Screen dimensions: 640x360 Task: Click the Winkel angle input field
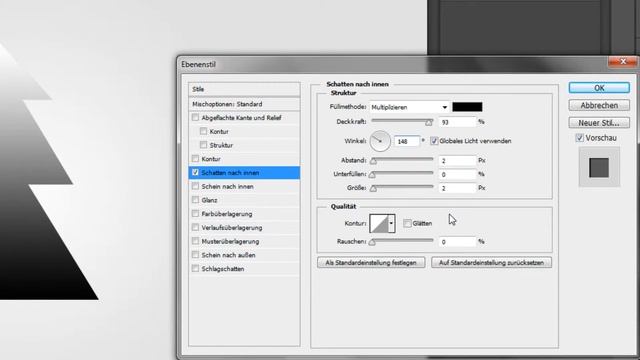tap(407, 141)
